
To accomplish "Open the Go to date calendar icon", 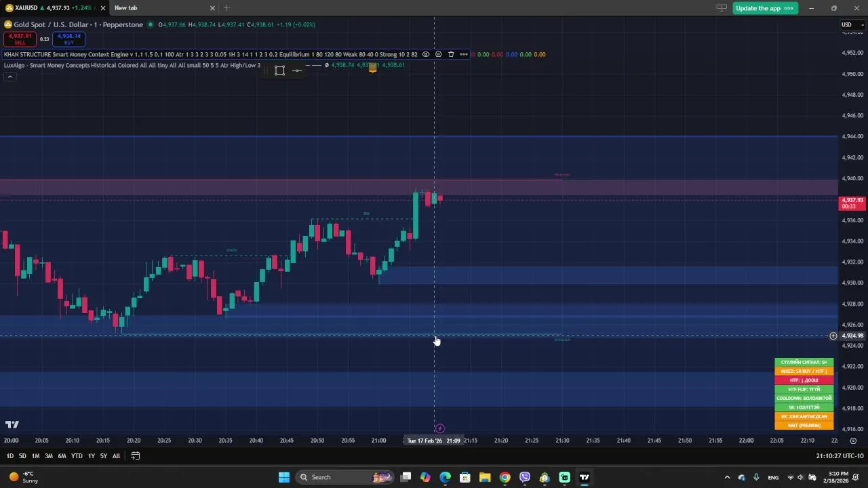I will [x=135, y=456].
